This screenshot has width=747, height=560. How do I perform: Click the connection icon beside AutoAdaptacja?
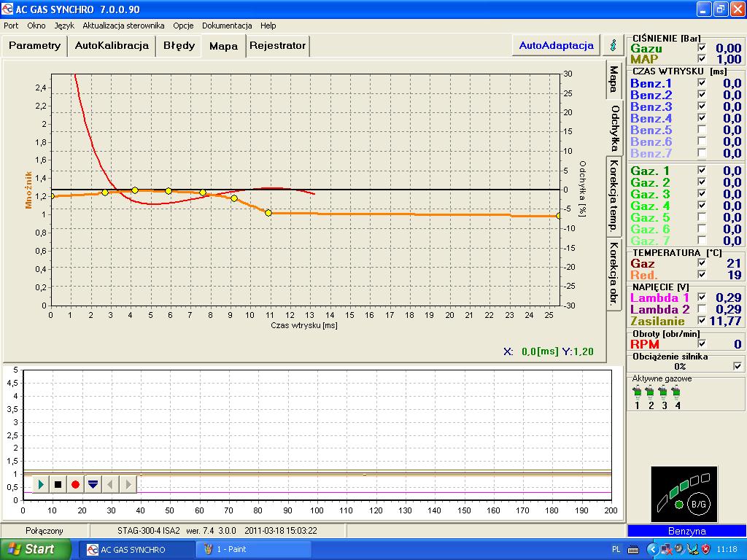coord(614,45)
